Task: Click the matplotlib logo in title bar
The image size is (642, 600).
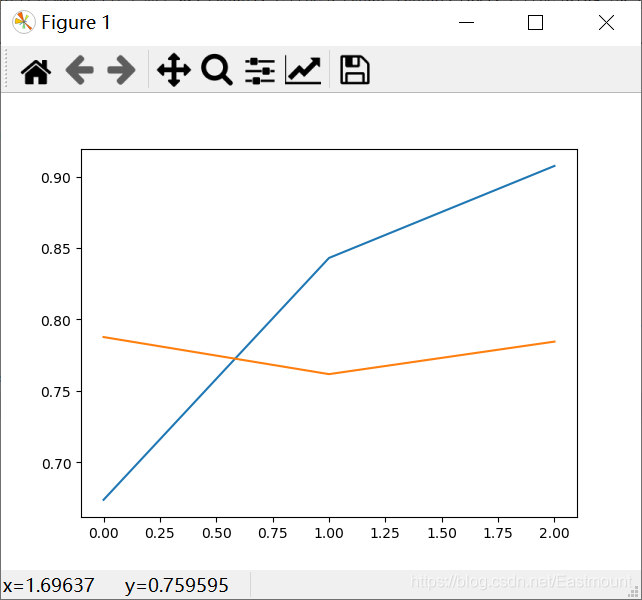Action: [x=23, y=22]
